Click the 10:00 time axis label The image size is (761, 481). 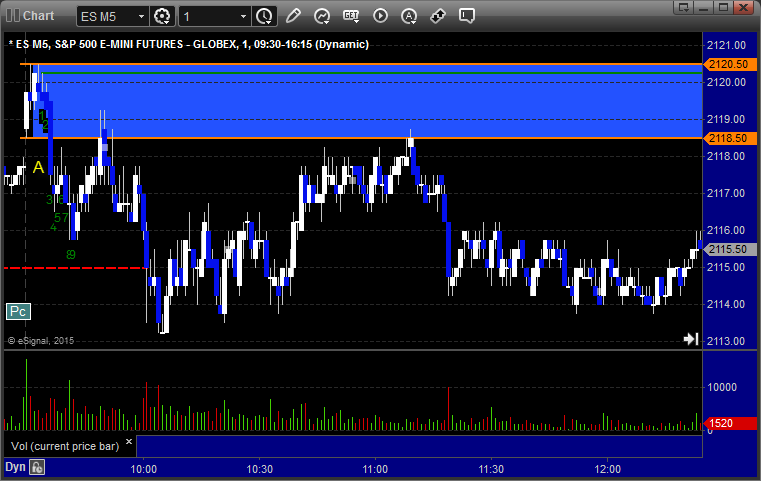143,469
